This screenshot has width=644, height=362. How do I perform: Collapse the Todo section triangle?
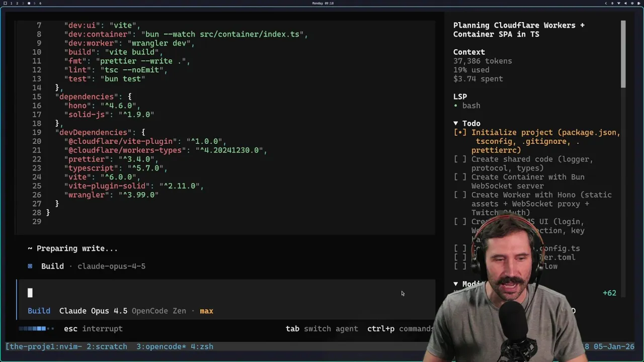[x=456, y=123]
